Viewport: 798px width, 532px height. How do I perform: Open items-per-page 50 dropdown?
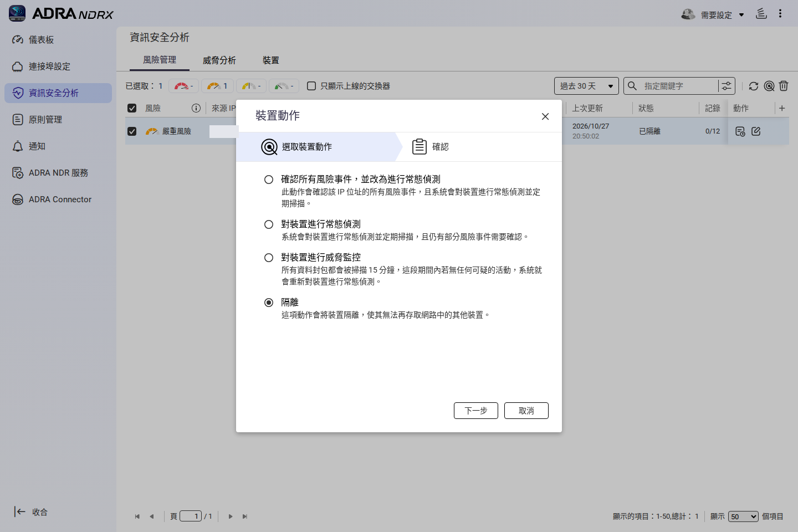click(743, 516)
